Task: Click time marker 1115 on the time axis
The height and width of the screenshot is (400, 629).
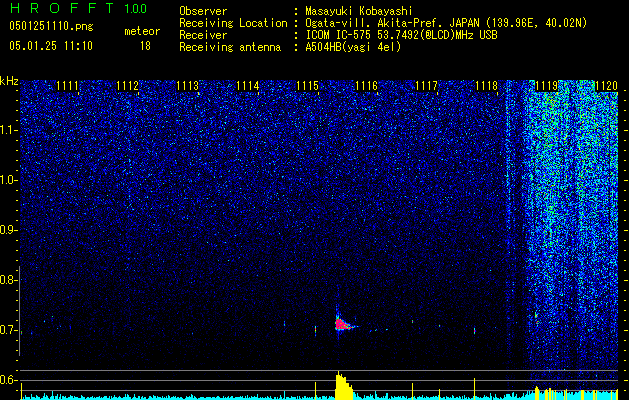Action: point(307,86)
